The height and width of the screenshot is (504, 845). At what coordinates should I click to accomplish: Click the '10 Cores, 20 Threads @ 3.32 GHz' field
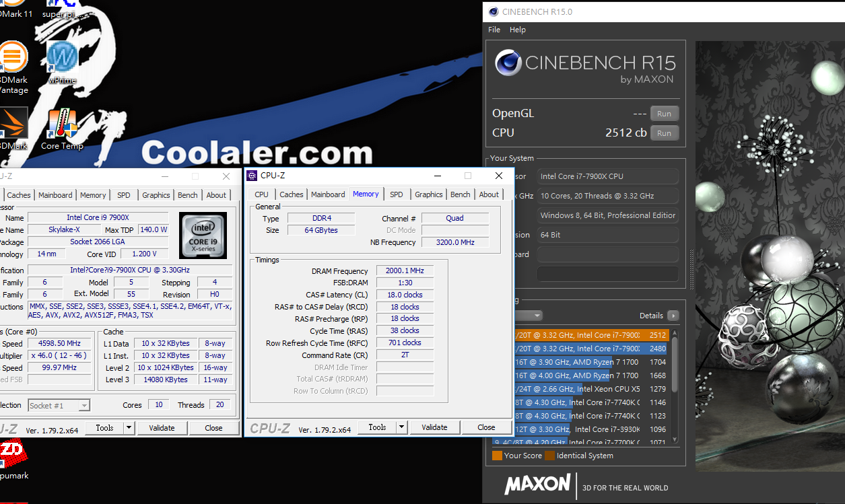tap(608, 196)
